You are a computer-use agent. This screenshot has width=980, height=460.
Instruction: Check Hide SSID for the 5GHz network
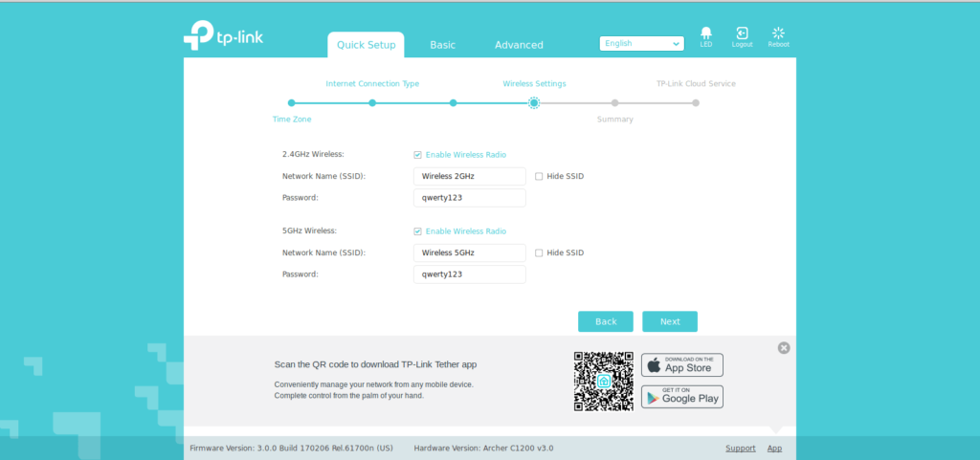(x=539, y=252)
